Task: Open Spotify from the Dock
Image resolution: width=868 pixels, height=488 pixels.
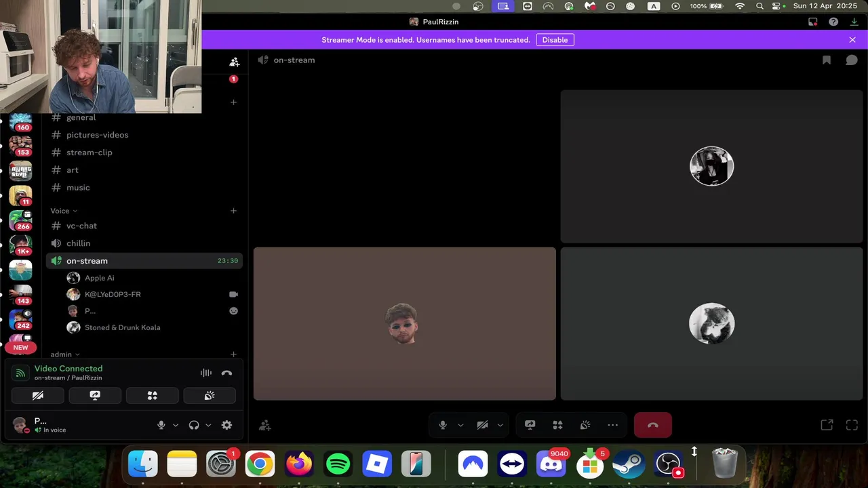Action: (x=338, y=464)
